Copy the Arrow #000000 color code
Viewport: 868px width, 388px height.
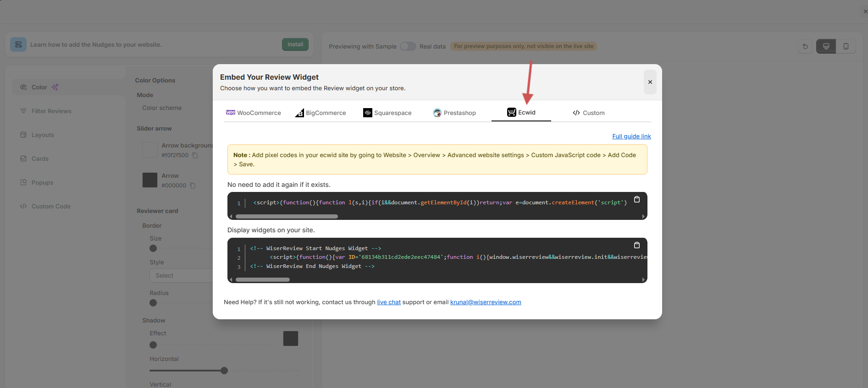pyautogui.click(x=193, y=186)
